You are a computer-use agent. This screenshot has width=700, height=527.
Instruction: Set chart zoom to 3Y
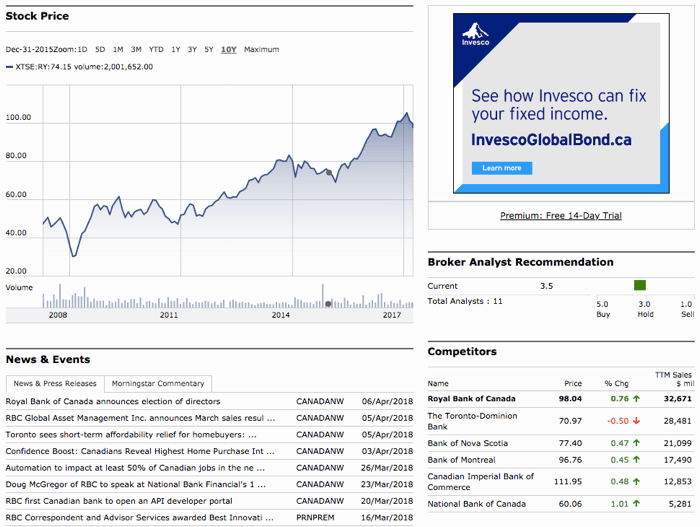point(192,49)
